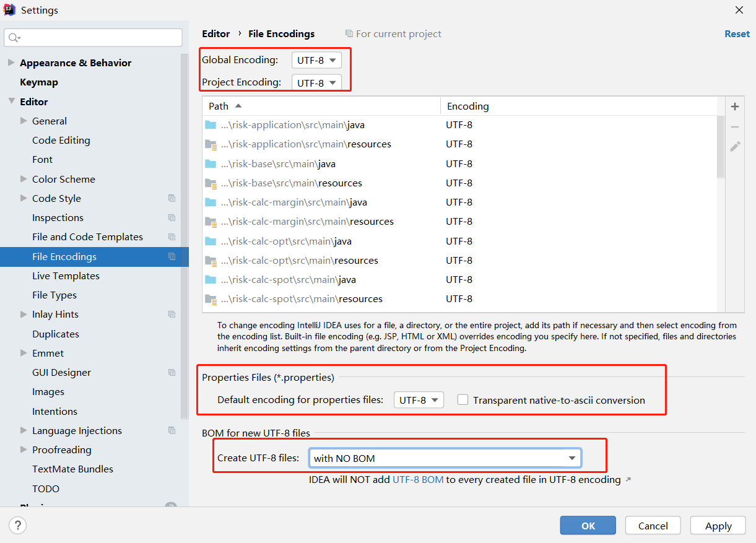Click the folder icon of risk-base java row
Viewport: 756px width, 543px height.
[x=211, y=164]
